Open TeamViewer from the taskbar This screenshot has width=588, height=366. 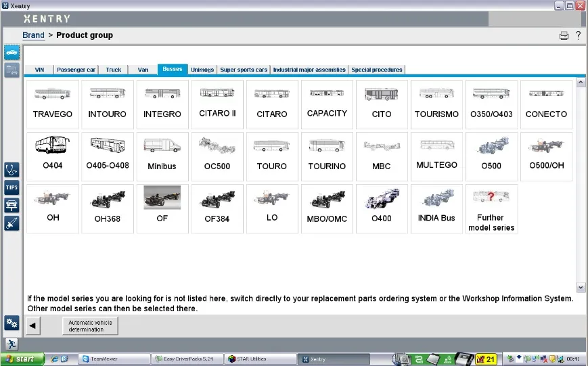pos(114,359)
